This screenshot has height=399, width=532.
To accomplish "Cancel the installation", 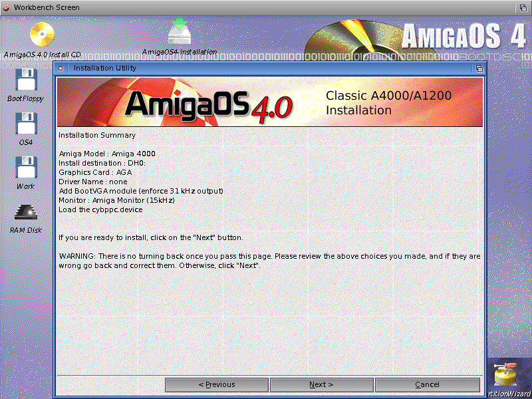I will pos(428,385).
